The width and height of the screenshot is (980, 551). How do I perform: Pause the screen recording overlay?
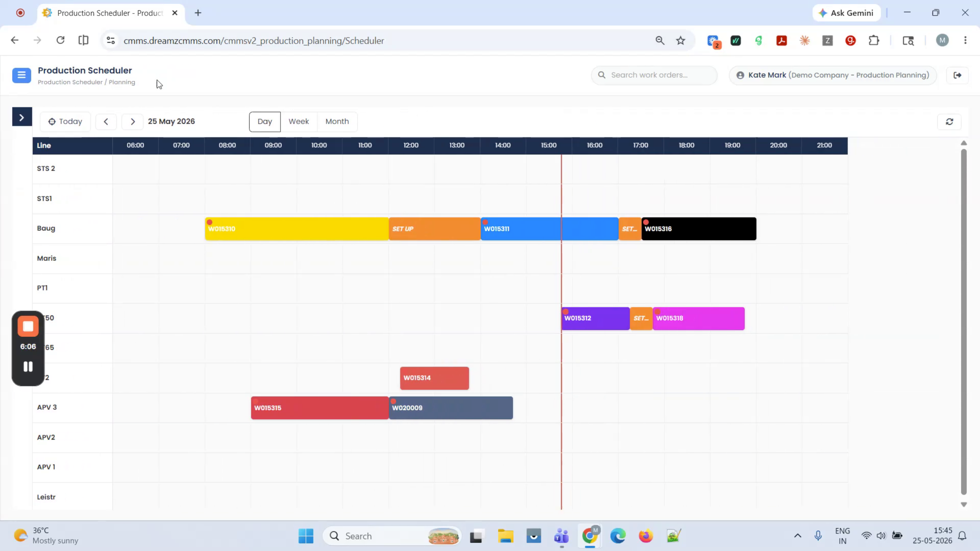pyautogui.click(x=28, y=367)
